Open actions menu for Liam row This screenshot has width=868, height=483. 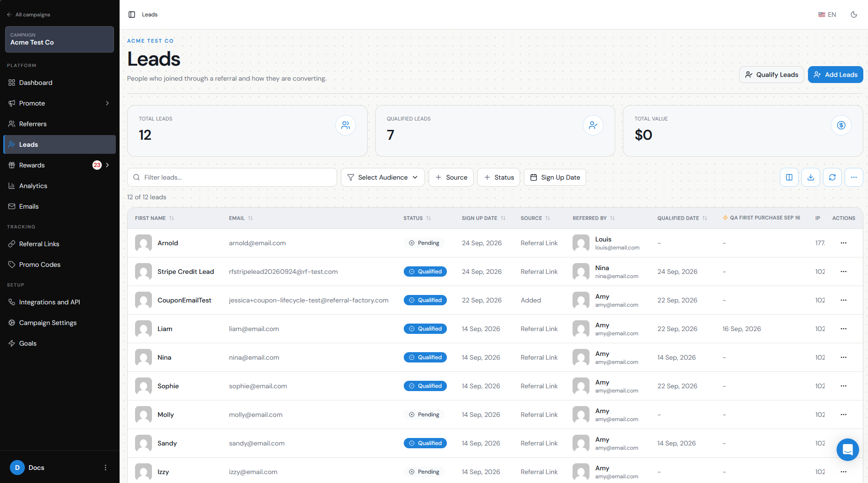(x=844, y=329)
